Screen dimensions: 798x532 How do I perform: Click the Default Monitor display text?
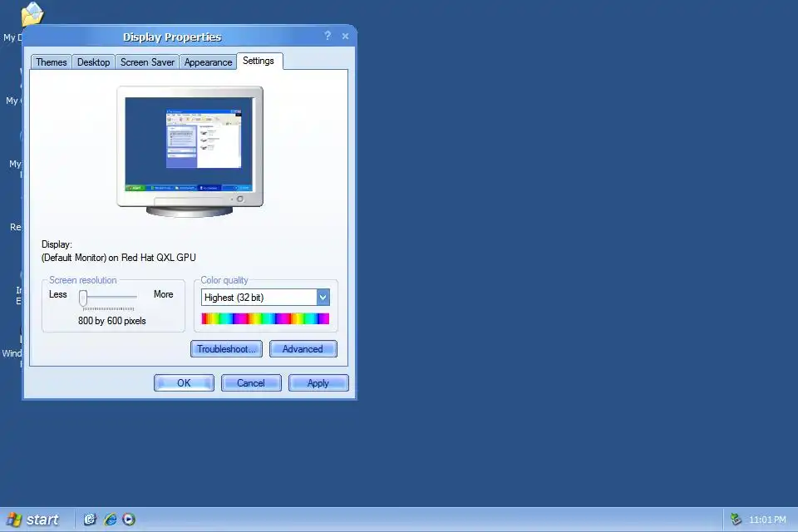[x=119, y=258]
